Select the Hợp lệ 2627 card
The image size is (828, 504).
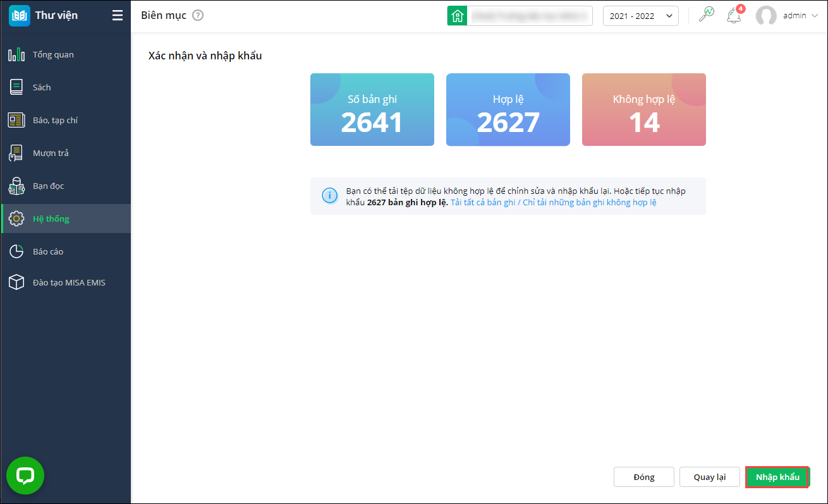coord(508,110)
